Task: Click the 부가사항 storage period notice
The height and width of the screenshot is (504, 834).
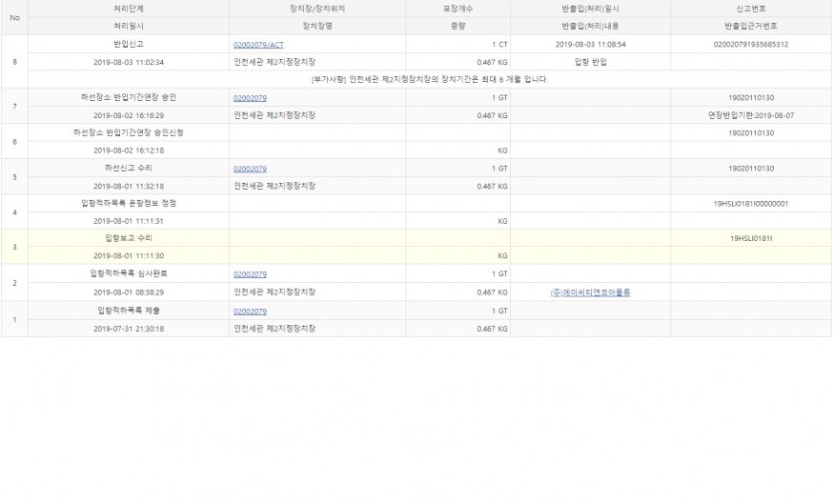Action: pos(429,79)
